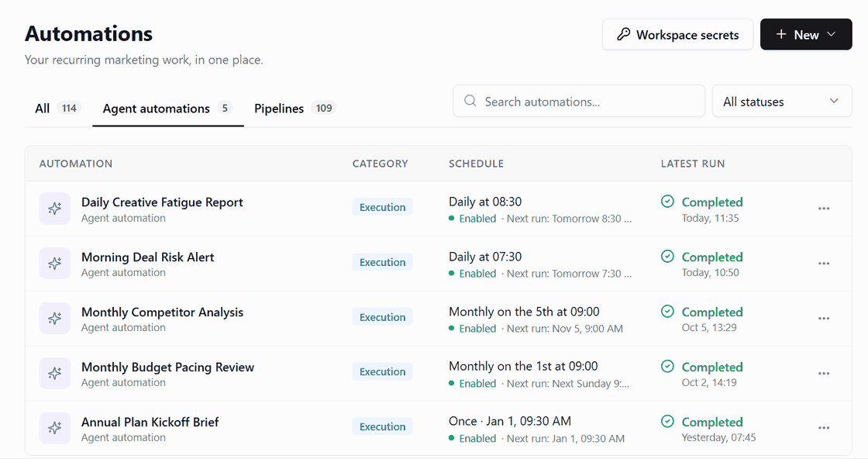Click the sparkle icon for Daily Creative Fatigue Report
The image size is (868, 459).
tap(55, 209)
